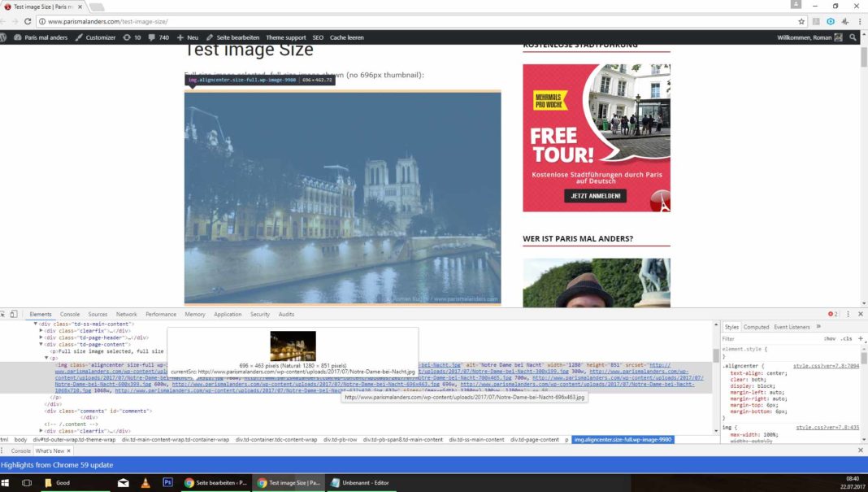Select the div.td-page-content breadcrumb
The width and height of the screenshot is (868, 492).
(x=534, y=439)
